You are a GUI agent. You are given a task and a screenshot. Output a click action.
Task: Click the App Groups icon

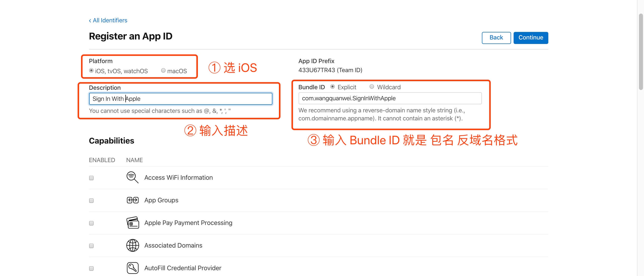click(x=132, y=200)
